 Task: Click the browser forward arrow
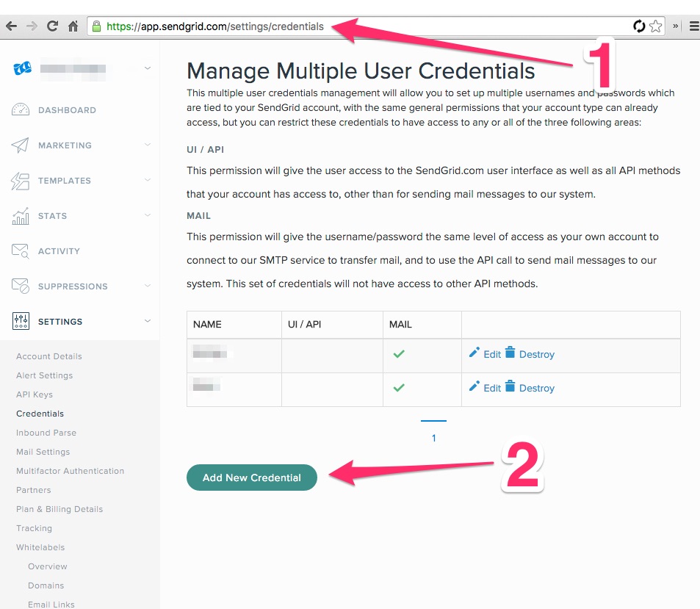tap(32, 26)
